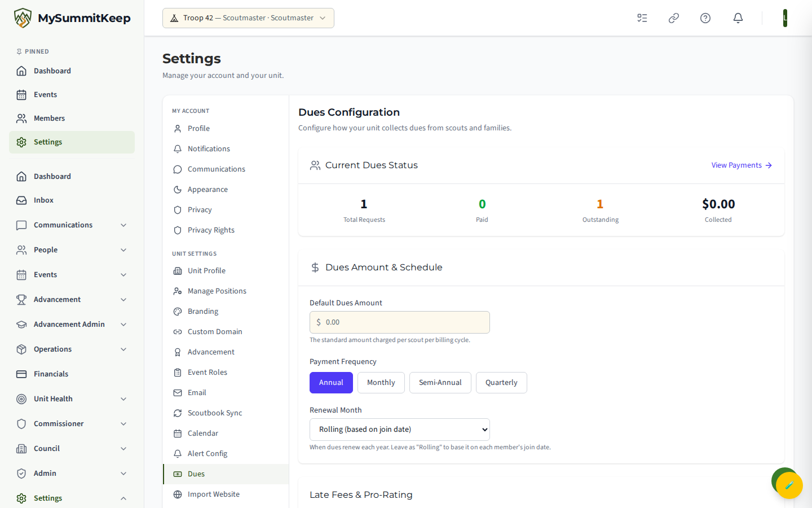The height and width of the screenshot is (508, 812).
Task: Click the link icon in top bar
Action: click(674, 18)
